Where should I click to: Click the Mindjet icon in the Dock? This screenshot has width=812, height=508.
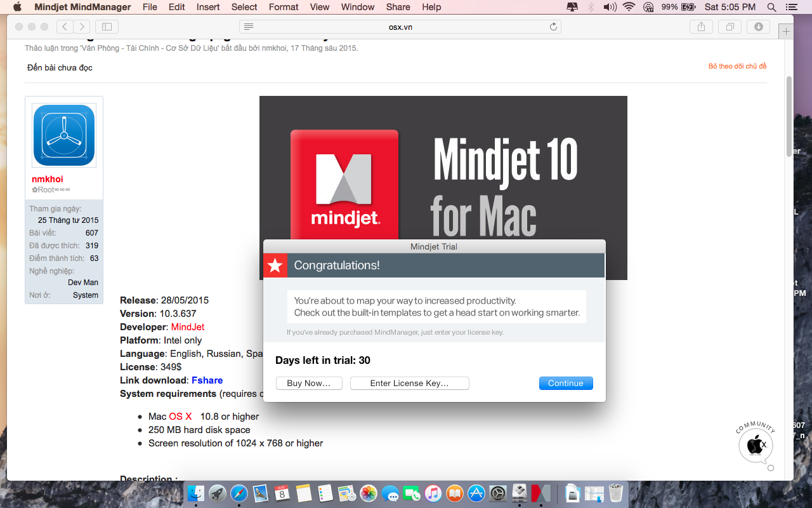coord(540,493)
